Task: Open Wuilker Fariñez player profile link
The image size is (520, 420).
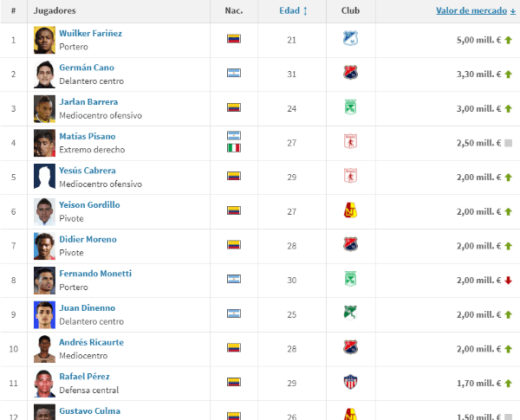Action: (90, 33)
